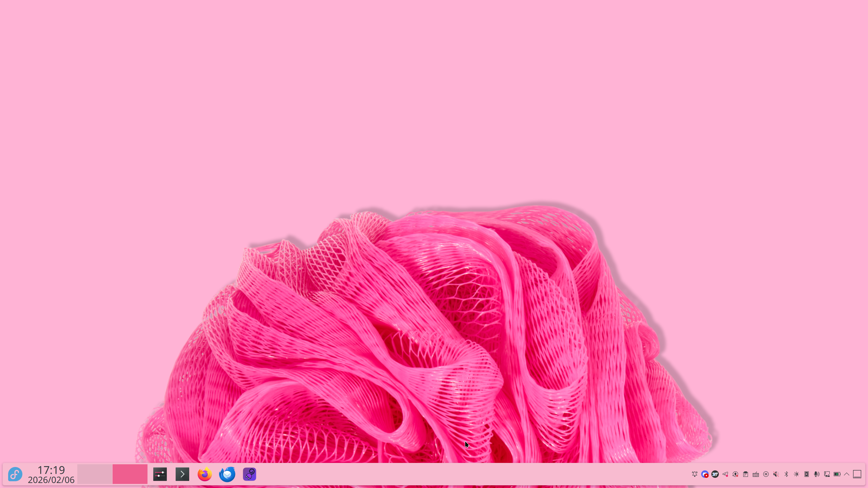Image resolution: width=868 pixels, height=488 pixels.
Task: Click the Show Desktop button
Action: pos(857,474)
